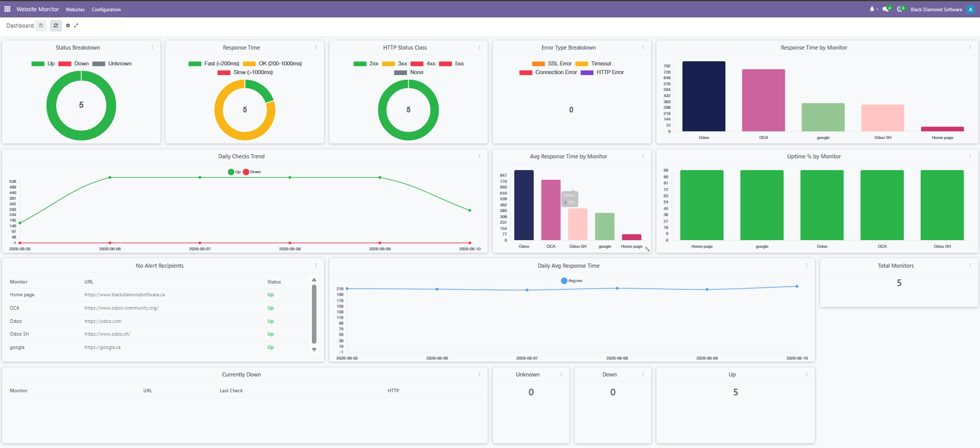
Task: Open Status Breakdown card options menu
Action: point(152,47)
